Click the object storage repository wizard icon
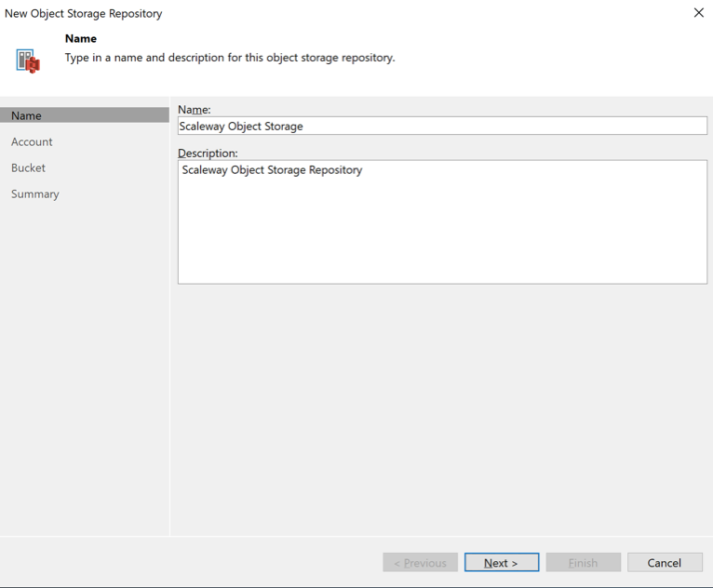The height and width of the screenshot is (588, 713). pyautogui.click(x=28, y=61)
